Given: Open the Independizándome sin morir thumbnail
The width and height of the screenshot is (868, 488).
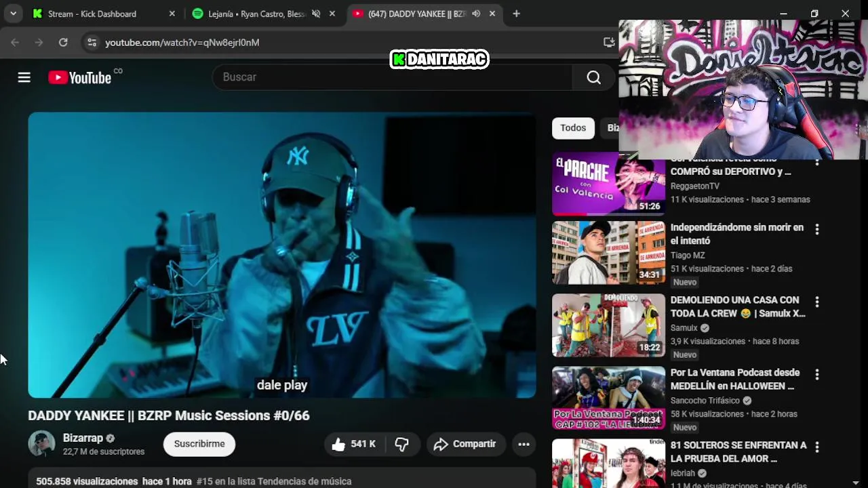Looking at the screenshot, I should tap(609, 253).
